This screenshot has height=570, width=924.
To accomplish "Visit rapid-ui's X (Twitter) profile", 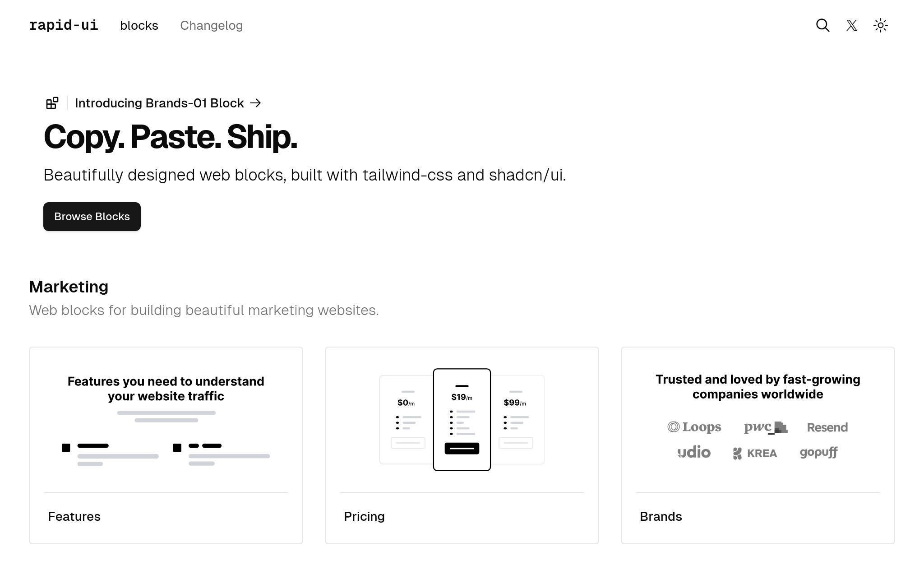I will point(852,26).
